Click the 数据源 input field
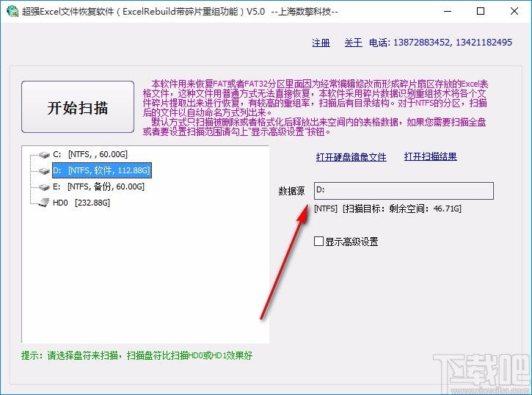 [x=404, y=191]
